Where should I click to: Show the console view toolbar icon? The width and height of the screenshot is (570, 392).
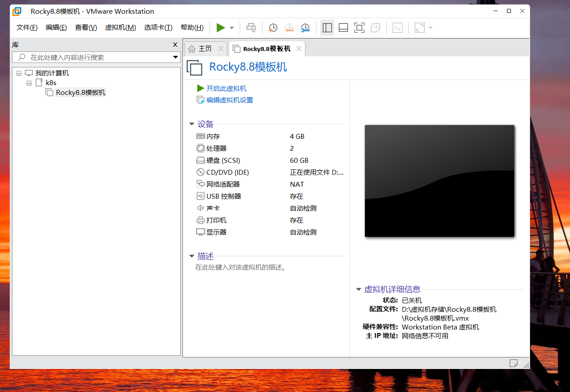pos(397,28)
